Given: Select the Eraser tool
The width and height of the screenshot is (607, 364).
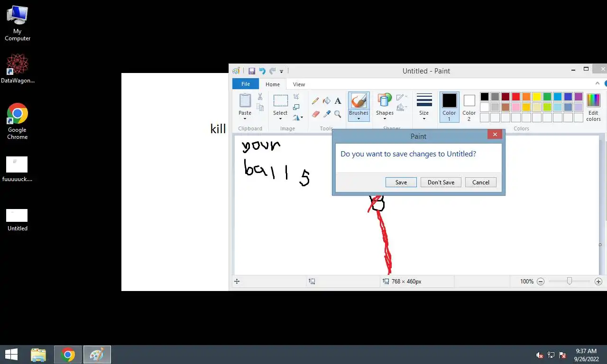Looking at the screenshot, I should pos(315,114).
